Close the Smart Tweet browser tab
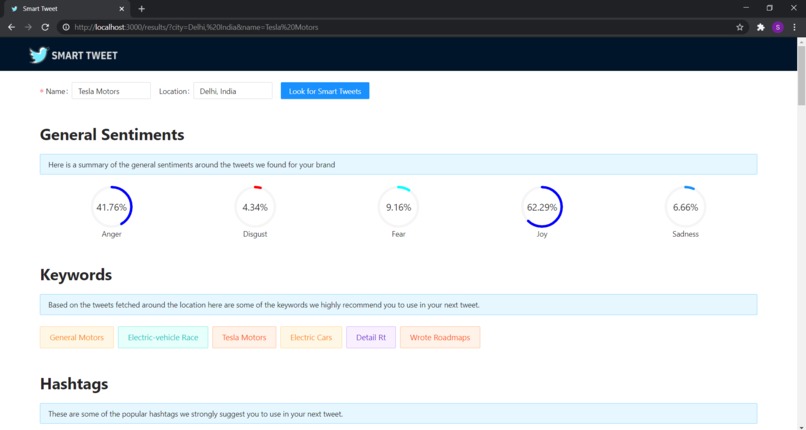Image resolution: width=806 pixels, height=430 pixels. pyautogui.click(x=122, y=9)
